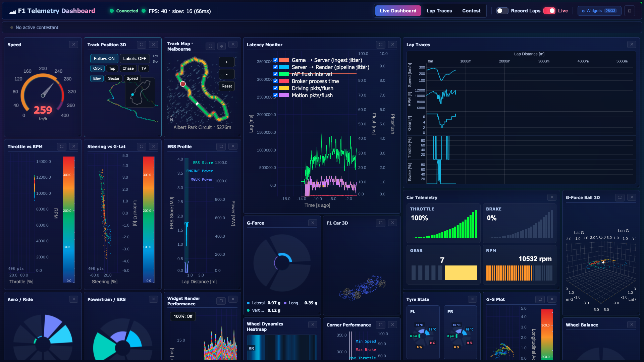Click the F1 Telemetry Dashboard logo icon
644x362 pixels.
13,11
